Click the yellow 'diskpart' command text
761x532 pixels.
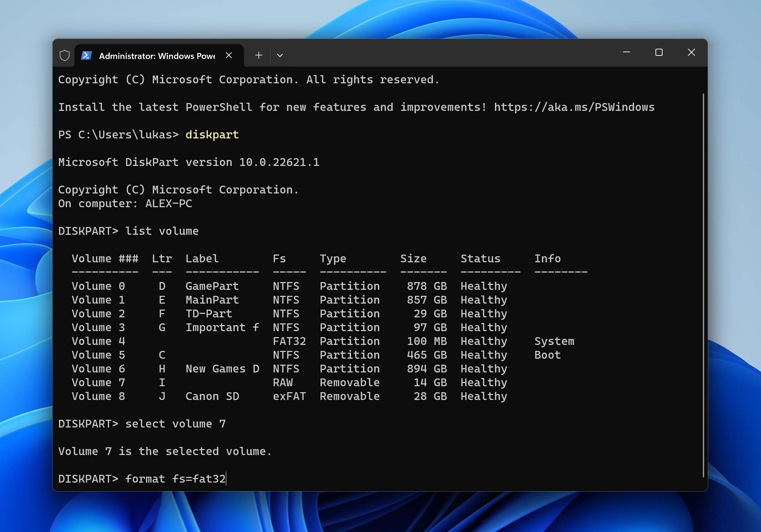tap(212, 135)
